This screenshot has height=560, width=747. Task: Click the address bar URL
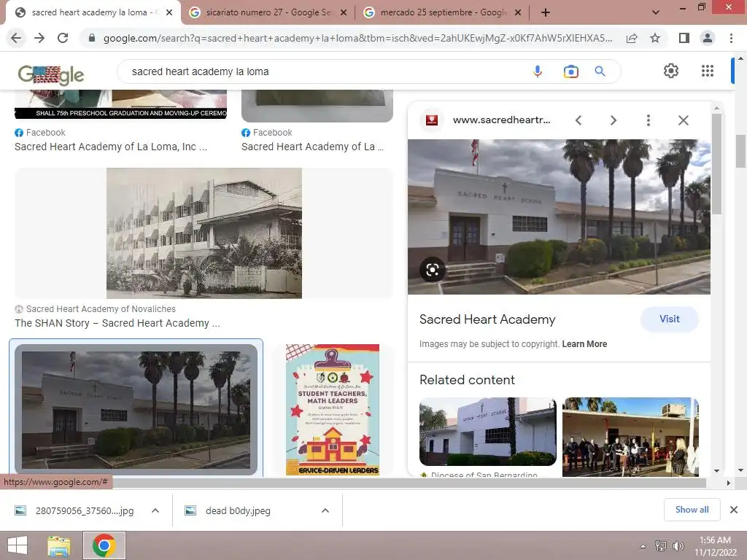pyautogui.click(x=357, y=38)
